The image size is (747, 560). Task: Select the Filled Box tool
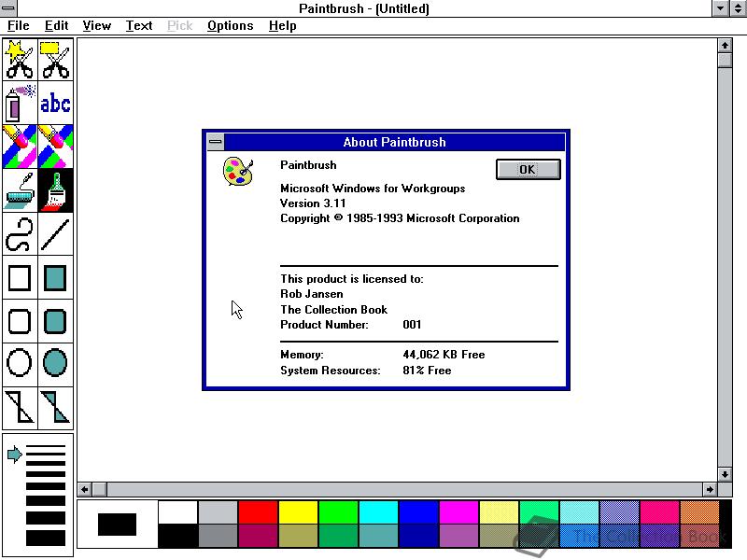pos(55,278)
